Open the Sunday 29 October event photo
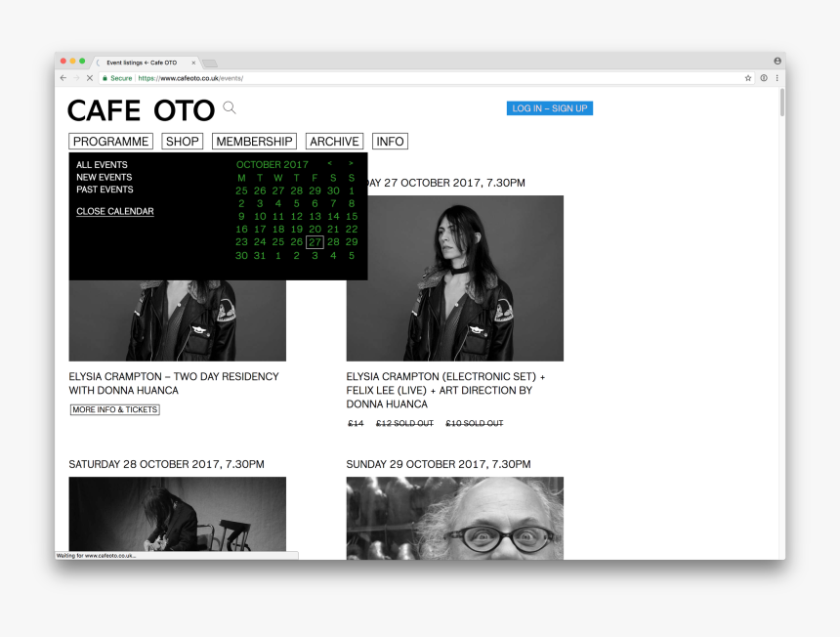Screen dimensions: 840x637 point(455,518)
